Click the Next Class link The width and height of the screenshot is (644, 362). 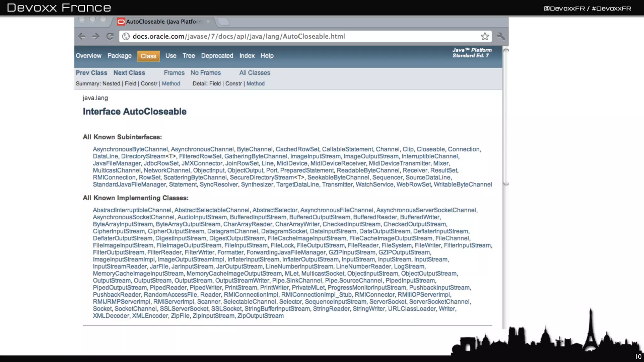click(129, 73)
